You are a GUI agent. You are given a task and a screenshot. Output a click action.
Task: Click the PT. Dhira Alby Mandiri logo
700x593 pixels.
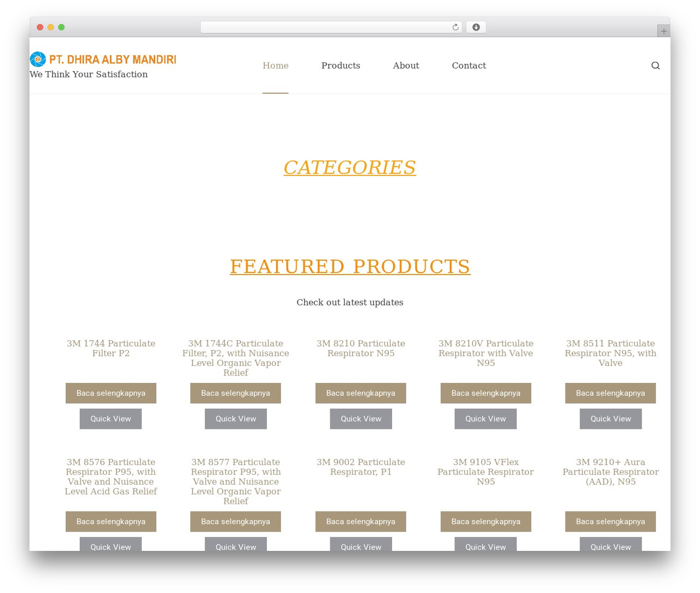point(103,59)
